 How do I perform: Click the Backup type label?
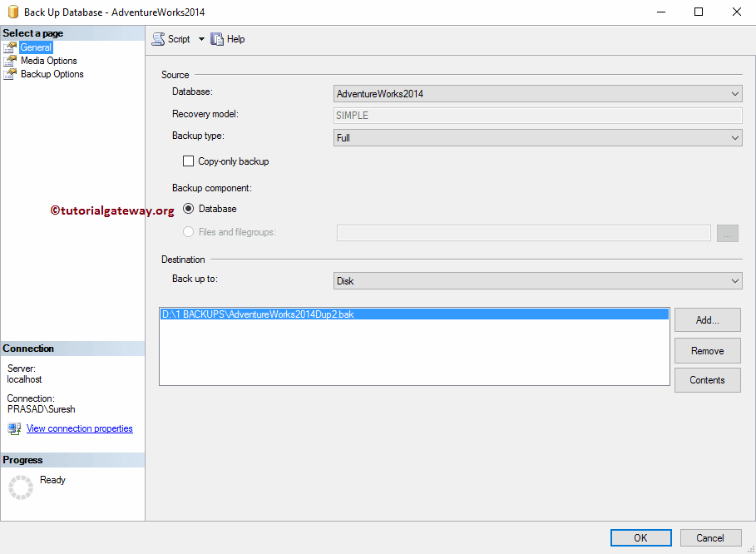(x=198, y=136)
